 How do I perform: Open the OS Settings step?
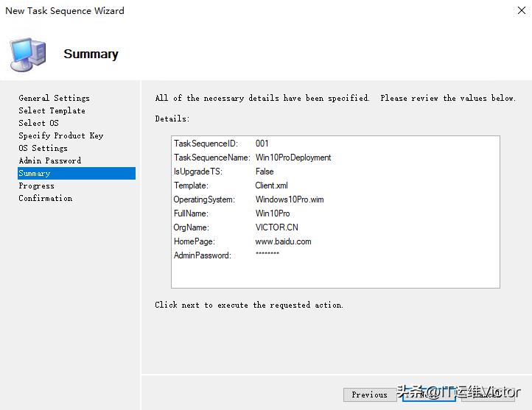[43, 148]
